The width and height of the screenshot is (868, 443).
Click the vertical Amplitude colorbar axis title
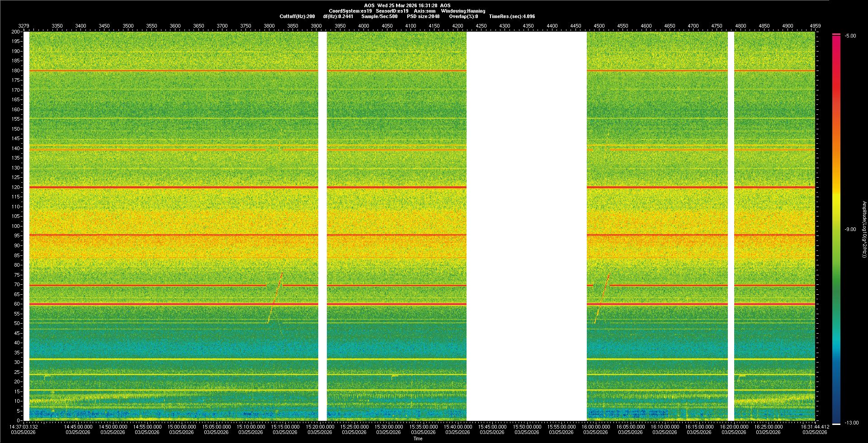864,229
